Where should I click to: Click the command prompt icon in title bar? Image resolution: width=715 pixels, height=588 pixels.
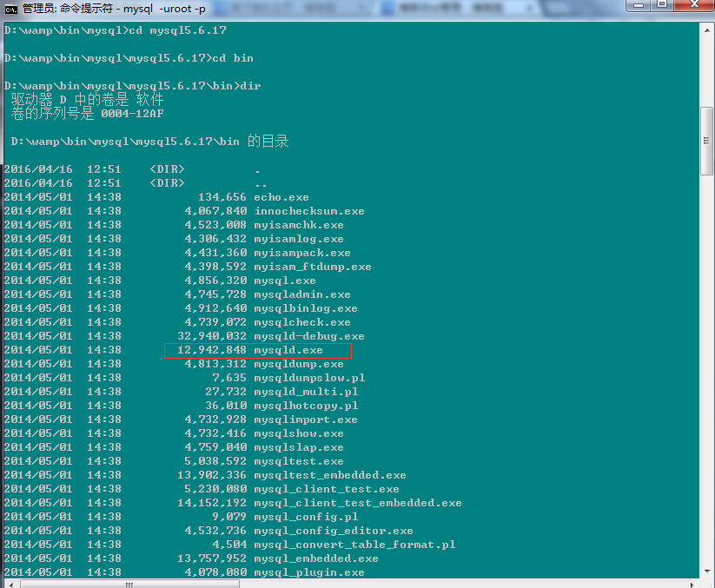tap(11, 9)
